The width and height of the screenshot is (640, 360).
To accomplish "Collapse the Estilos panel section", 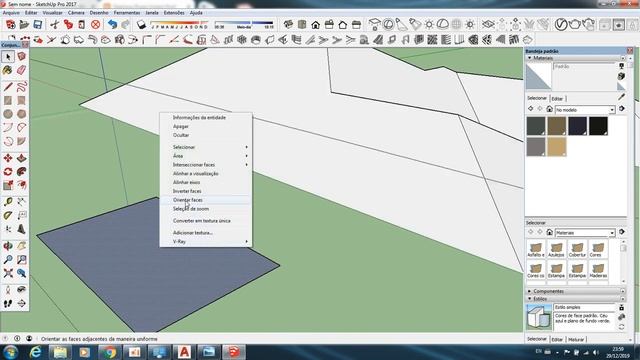I will coord(530,299).
